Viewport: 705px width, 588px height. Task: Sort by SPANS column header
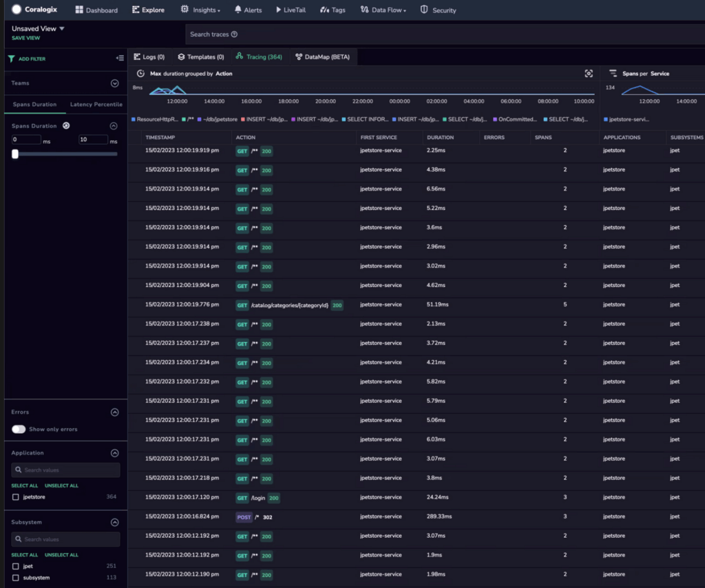click(543, 138)
